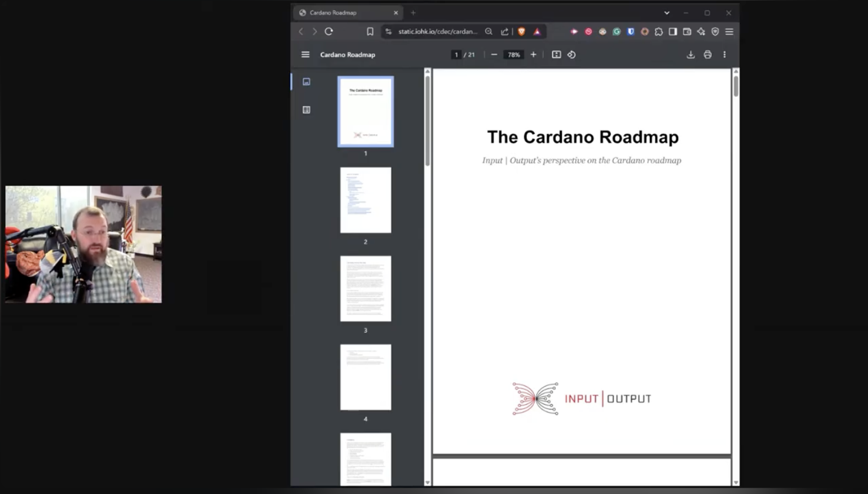Screen dimensions: 868x494
Task: Click the fit to page icon
Action: [x=556, y=55]
